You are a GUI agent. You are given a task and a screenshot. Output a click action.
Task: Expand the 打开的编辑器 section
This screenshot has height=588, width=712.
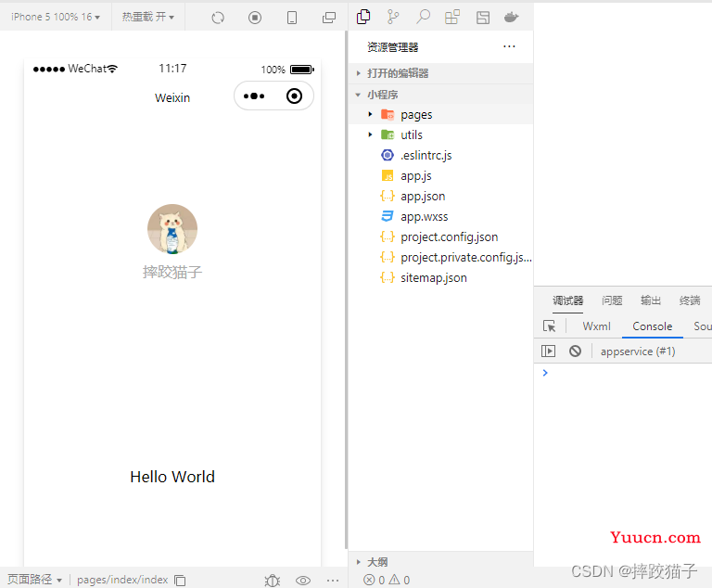coord(440,73)
